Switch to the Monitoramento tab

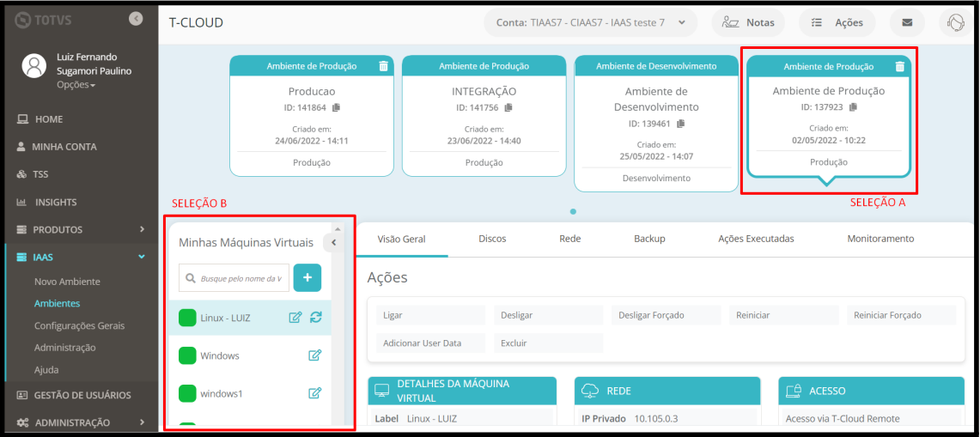pyautogui.click(x=880, y=239)
